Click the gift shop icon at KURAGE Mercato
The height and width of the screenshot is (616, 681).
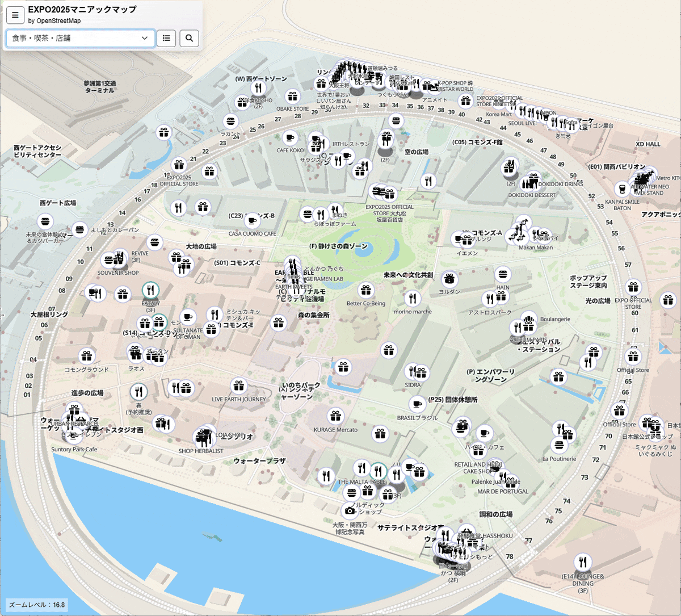click(336, 416)
